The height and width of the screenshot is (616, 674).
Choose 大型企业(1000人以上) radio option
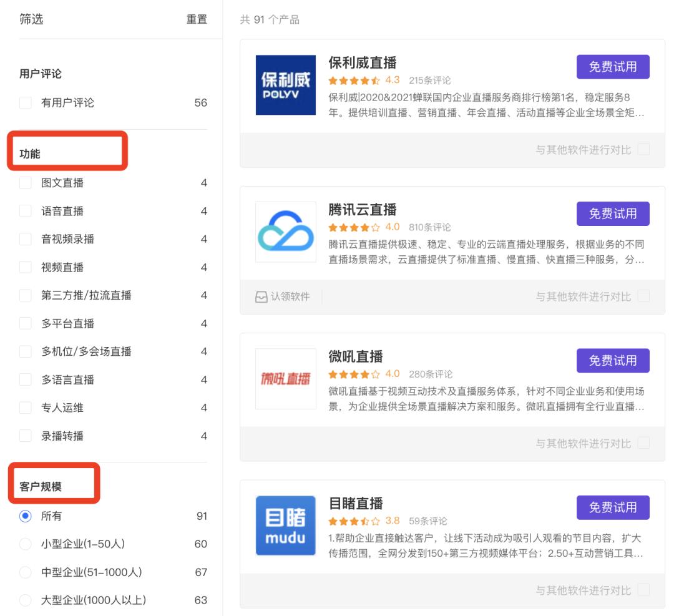pyautogui.click(x=26, y=600)
